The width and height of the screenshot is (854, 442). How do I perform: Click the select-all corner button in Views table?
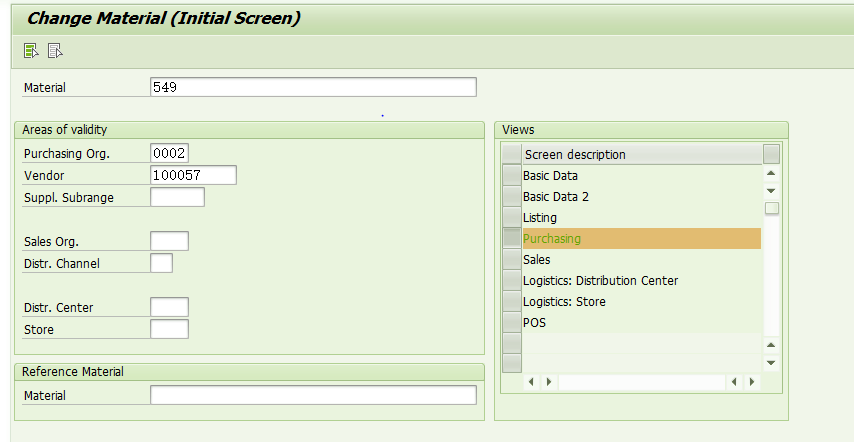pos(512,154)
